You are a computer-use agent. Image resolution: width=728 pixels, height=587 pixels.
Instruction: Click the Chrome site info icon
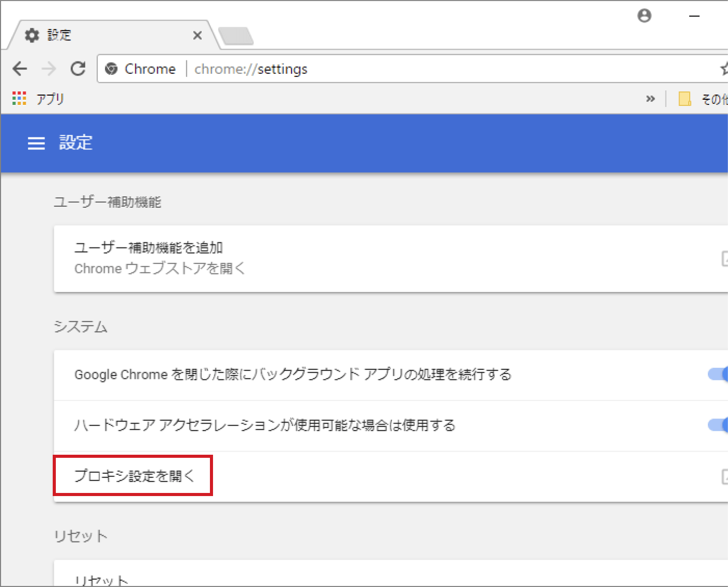point(111,69)
